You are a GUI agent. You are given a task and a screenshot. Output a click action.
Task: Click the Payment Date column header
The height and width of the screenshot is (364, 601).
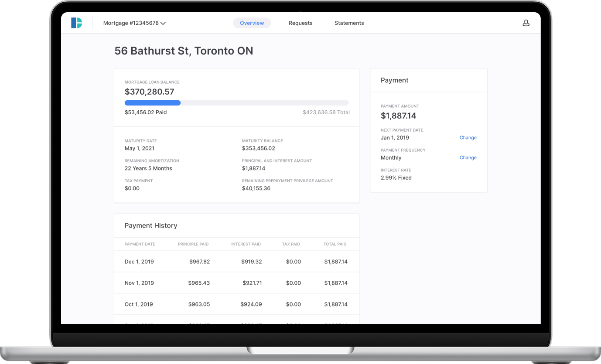click(x=140, y=244)
